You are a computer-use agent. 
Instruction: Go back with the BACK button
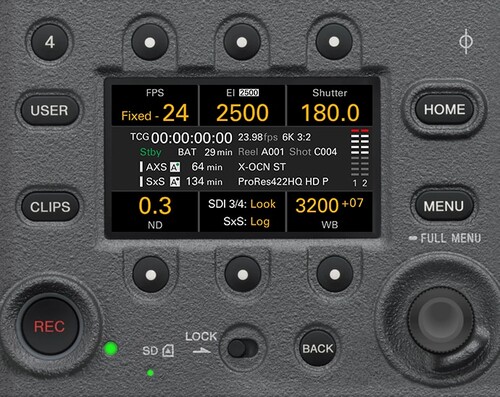pos(318,349)
